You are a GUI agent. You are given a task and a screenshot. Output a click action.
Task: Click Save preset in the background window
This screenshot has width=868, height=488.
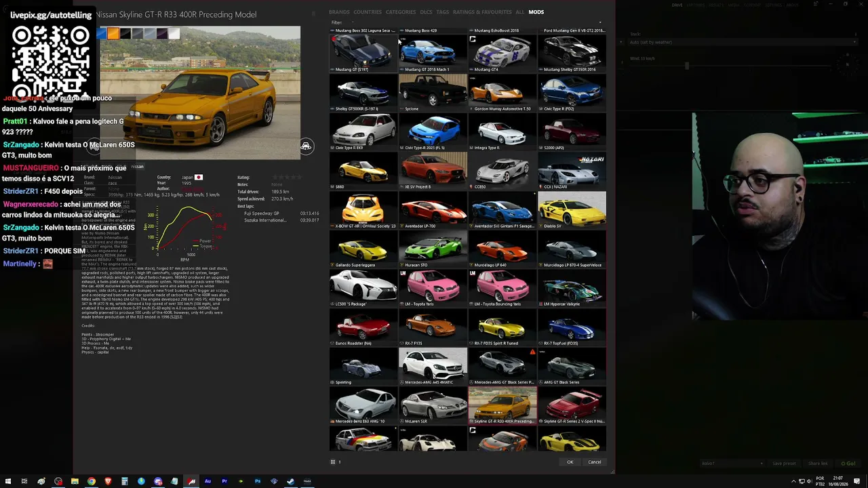pyautogui.click(x=784, y=464)
